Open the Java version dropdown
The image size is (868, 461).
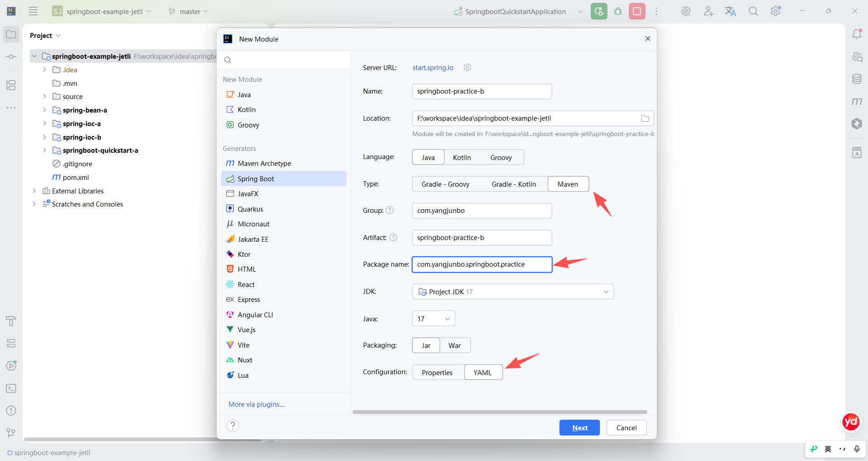tap(434, 319)
